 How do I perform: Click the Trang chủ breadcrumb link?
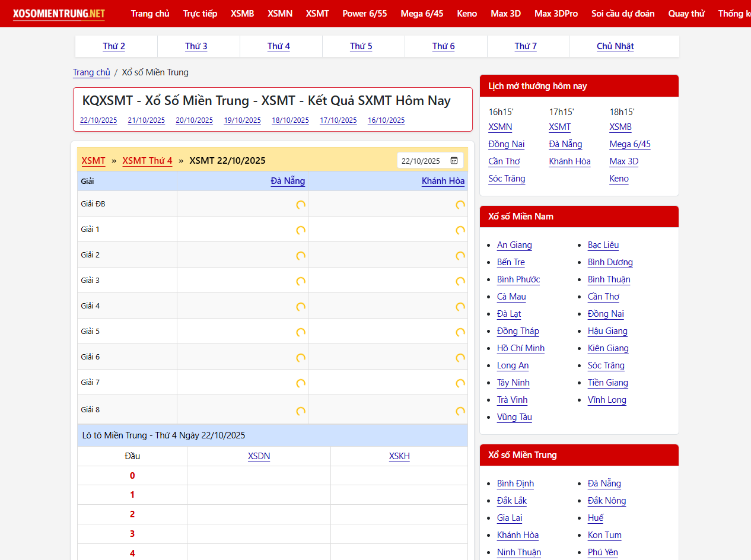(91, 72)
